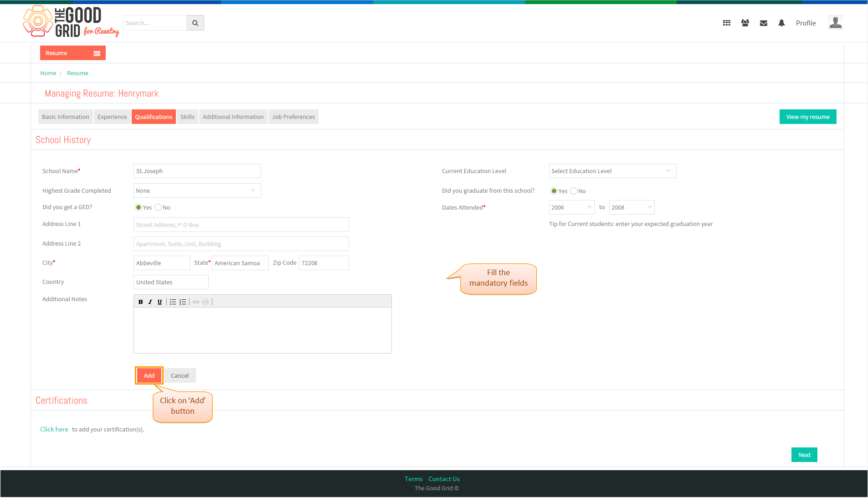
Task: Click the search magnifier icon
Action: (x=195, y=23)
